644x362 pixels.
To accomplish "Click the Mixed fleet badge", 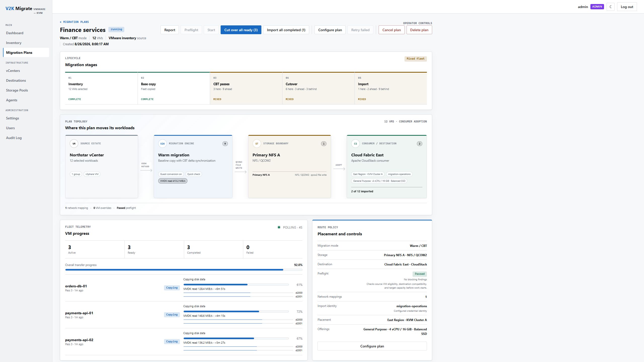I will 416,59.
